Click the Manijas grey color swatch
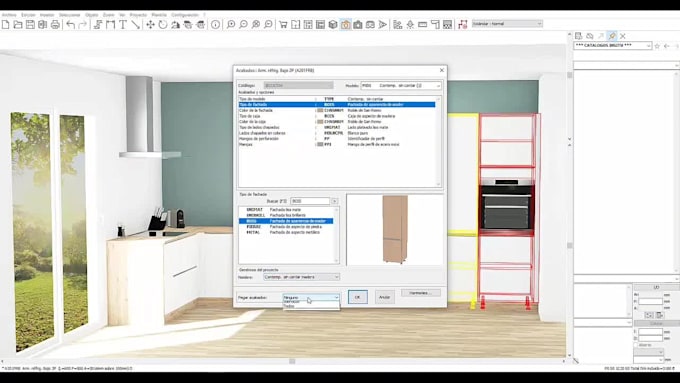This screenshot has height=383, width=680. pos(320,144)
